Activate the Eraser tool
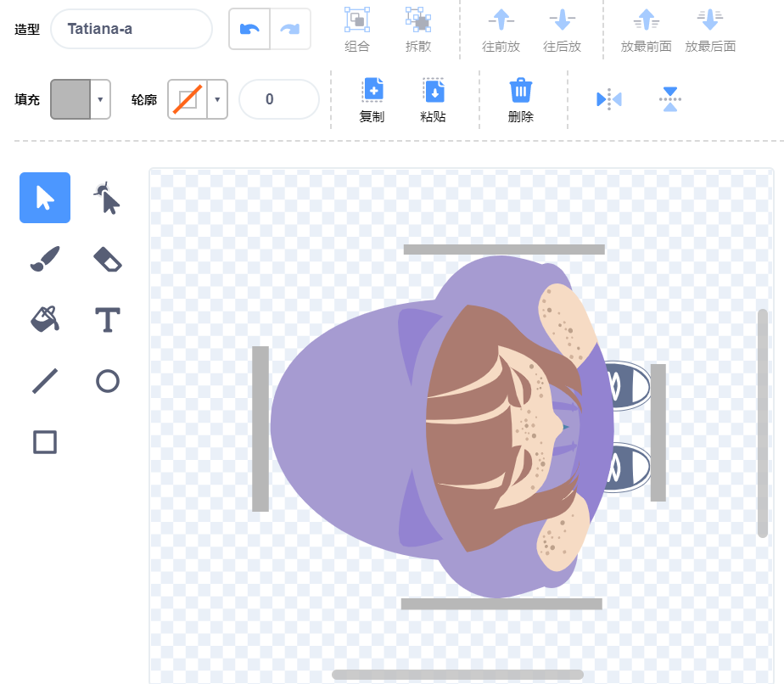This screenshot has width=784, height=684. pos(107,259)
